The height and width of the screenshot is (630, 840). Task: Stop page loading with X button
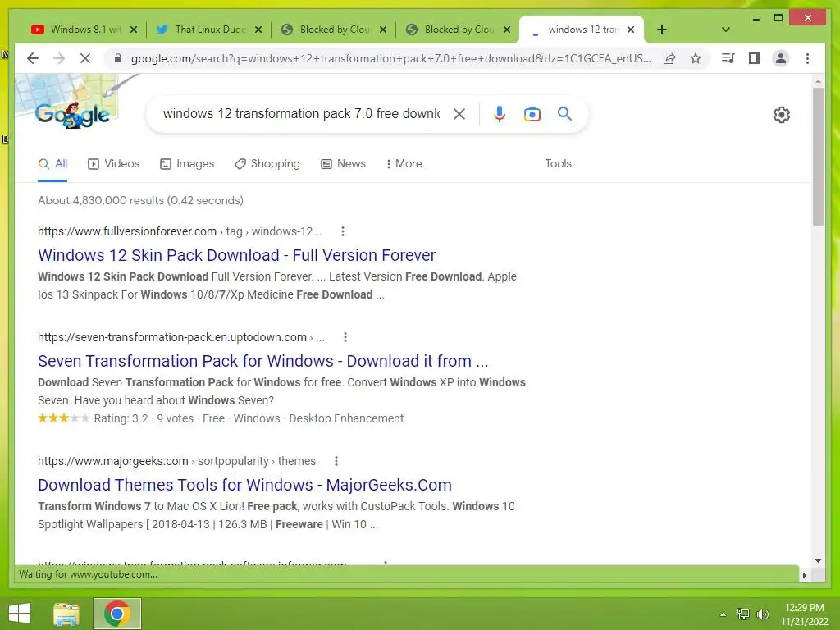[x=85, y=58]
